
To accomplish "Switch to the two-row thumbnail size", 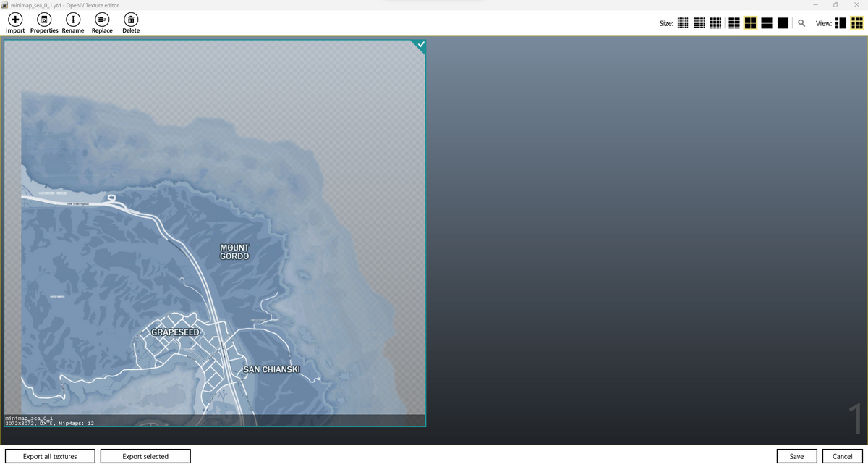I will pyautogui.click(x=767, y=23).
